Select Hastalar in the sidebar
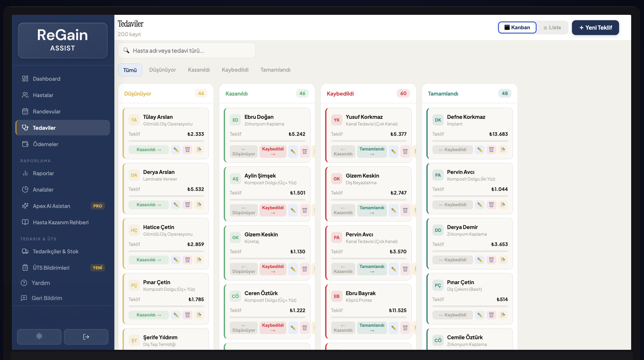 click(x=43, y=95)
